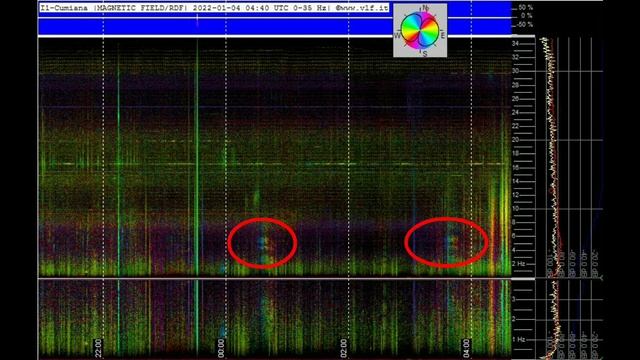
Task: Click the 22:00 time axis marker
Action: pos(98,348)
